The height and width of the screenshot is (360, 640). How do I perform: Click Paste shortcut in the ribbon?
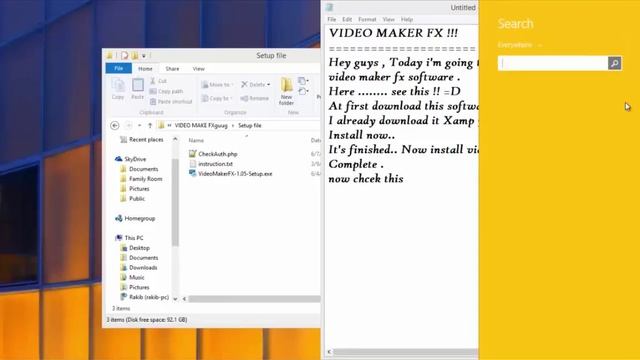coord(171,101)
